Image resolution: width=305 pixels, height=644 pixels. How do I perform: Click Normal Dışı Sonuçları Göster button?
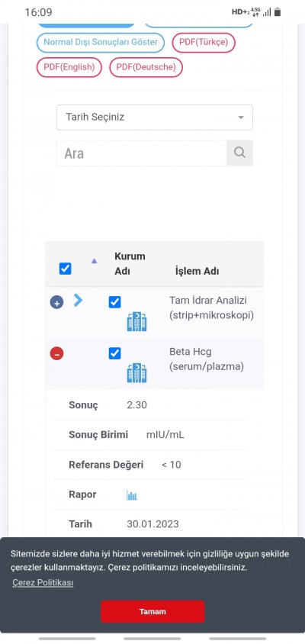[101, 42]
